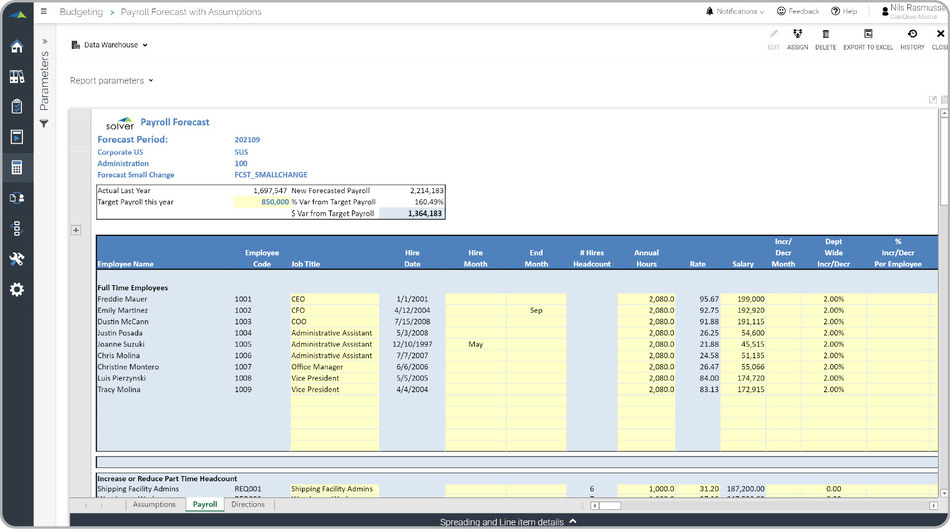
Task: Expand Spreading and Line item details bar
Action: click(x=508, y=522)
